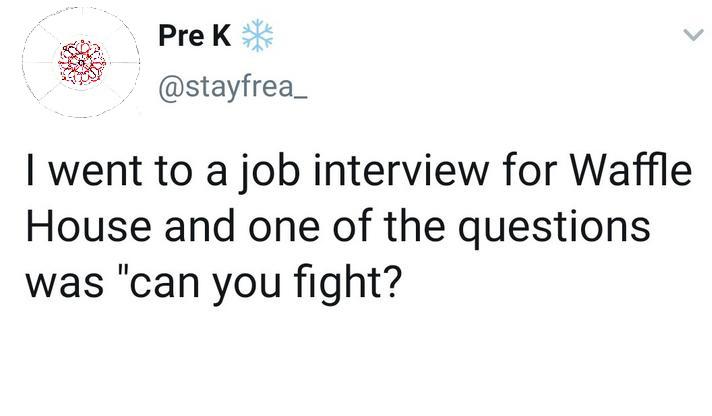The image size is (712, 416).
Task: Click the profile avatar picture
Action: pos(82,64)
